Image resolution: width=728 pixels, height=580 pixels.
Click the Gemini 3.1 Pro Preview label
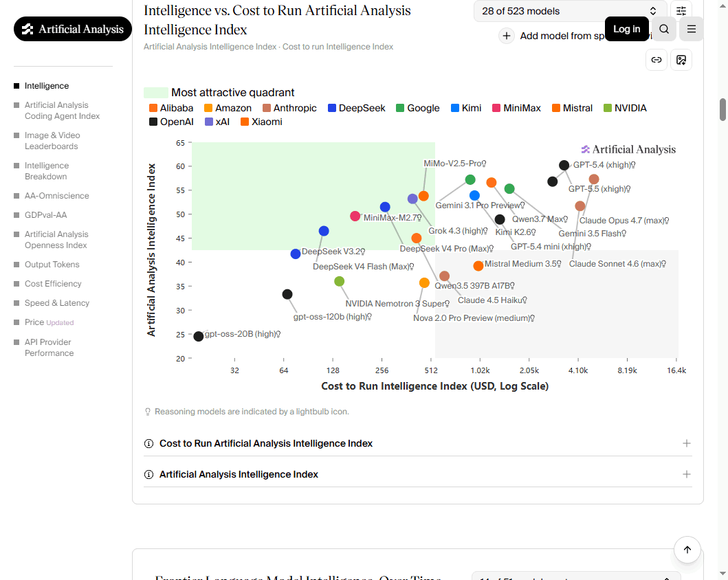pos(480,205)
